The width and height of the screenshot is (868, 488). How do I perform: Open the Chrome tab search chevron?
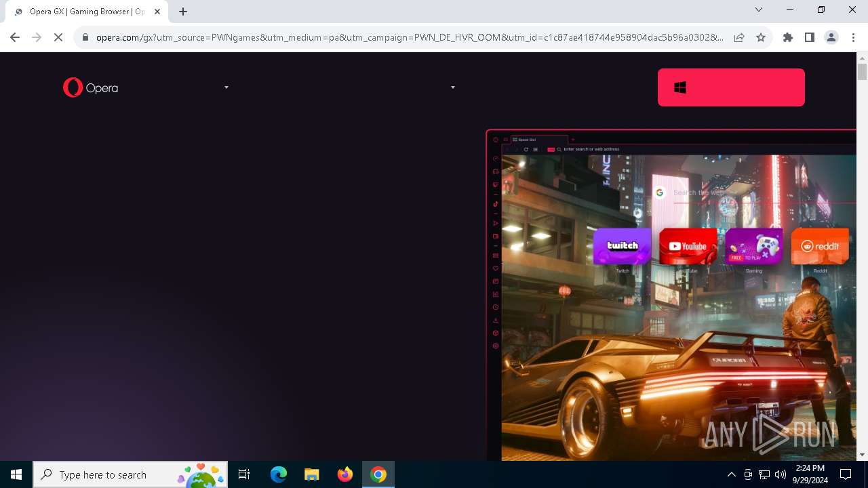pos(759,10)
